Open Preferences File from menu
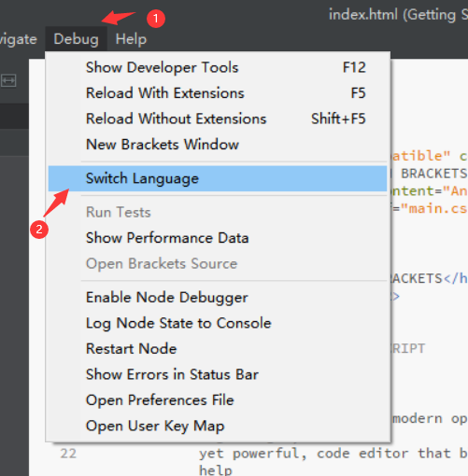 click(218, 399)
